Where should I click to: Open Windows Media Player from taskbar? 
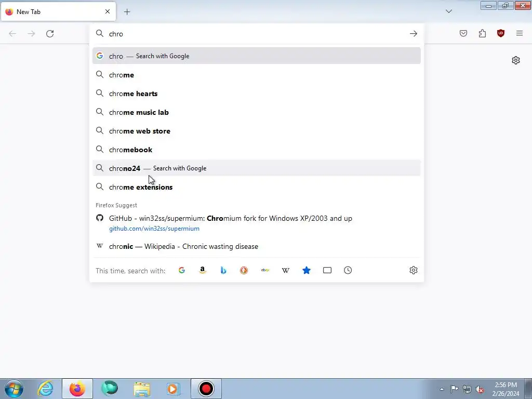174,389
